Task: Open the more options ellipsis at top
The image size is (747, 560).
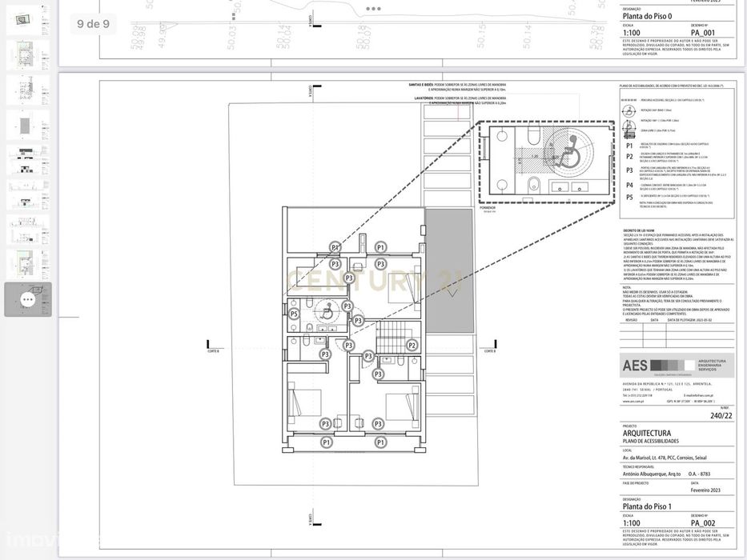Action: (373, 9)
